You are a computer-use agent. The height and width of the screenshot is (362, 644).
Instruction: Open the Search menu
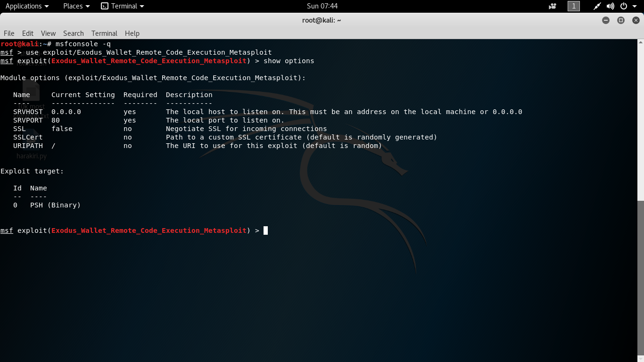point(74,33)
